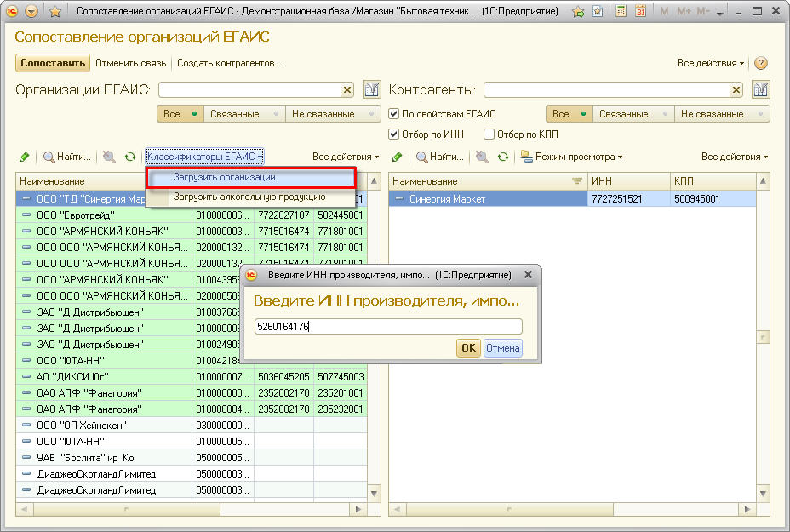
Task: Click the calculator icon in title bar
Action: [621, 12]
